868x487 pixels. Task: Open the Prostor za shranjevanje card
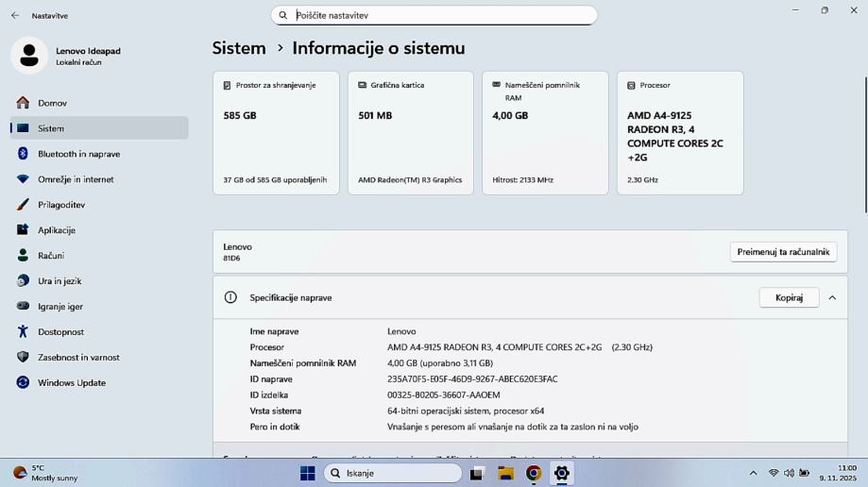pyautogui.click(x=276, y=133)
